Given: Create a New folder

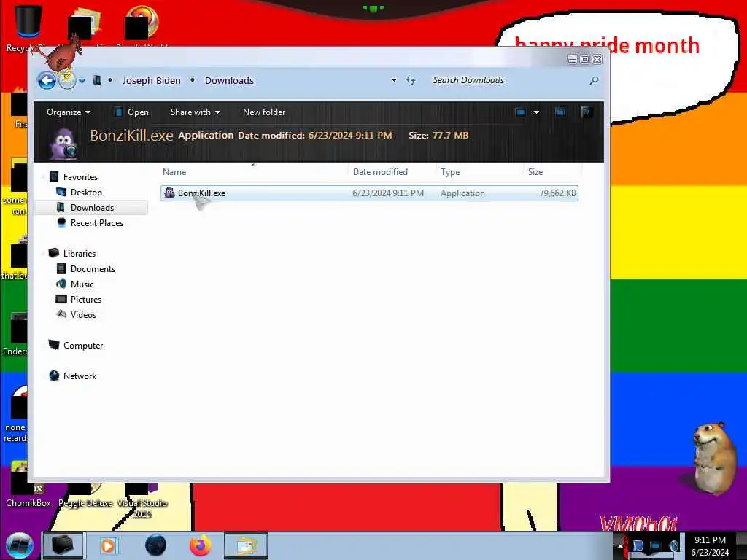Looking at the screenshot, I should pyautogui.click(x=264, y=112).
